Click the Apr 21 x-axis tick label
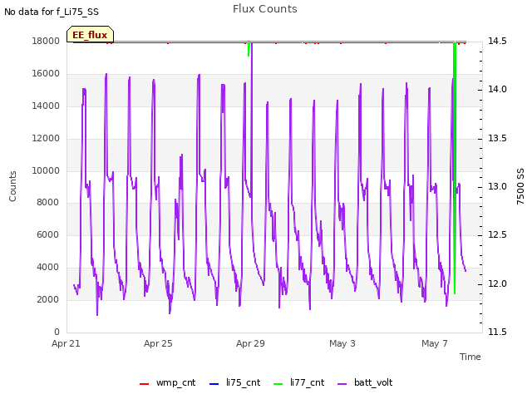 pyautogui.click(x=66, y=343)
